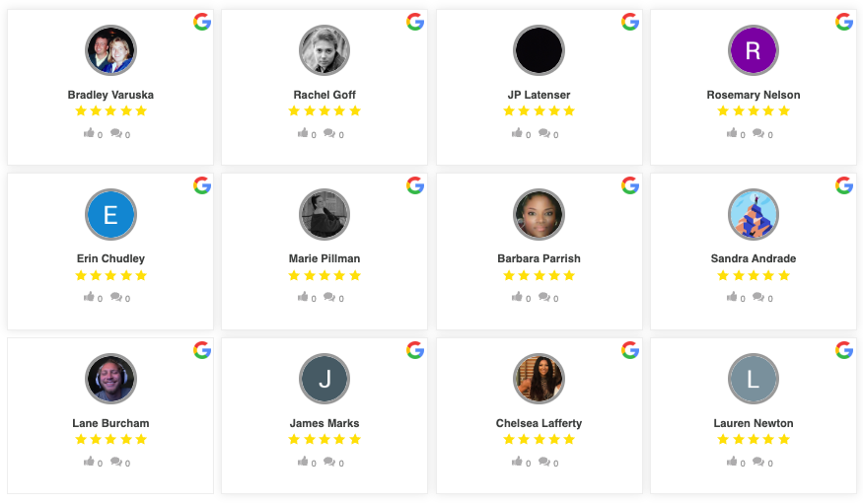Click the Google logo on Lauren Newton's card
This screenshot has height=504, width=863.
coord(844,350)
